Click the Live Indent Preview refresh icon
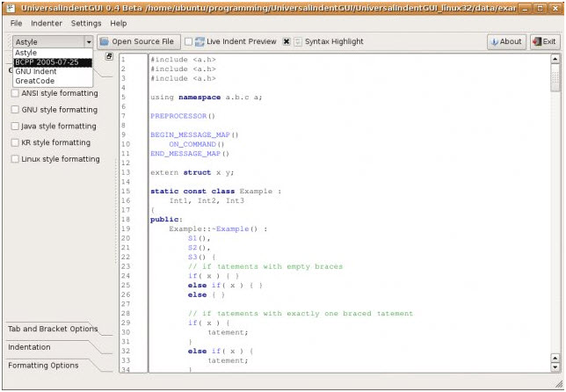Screen dimensions: 566x392 (200, 42)
